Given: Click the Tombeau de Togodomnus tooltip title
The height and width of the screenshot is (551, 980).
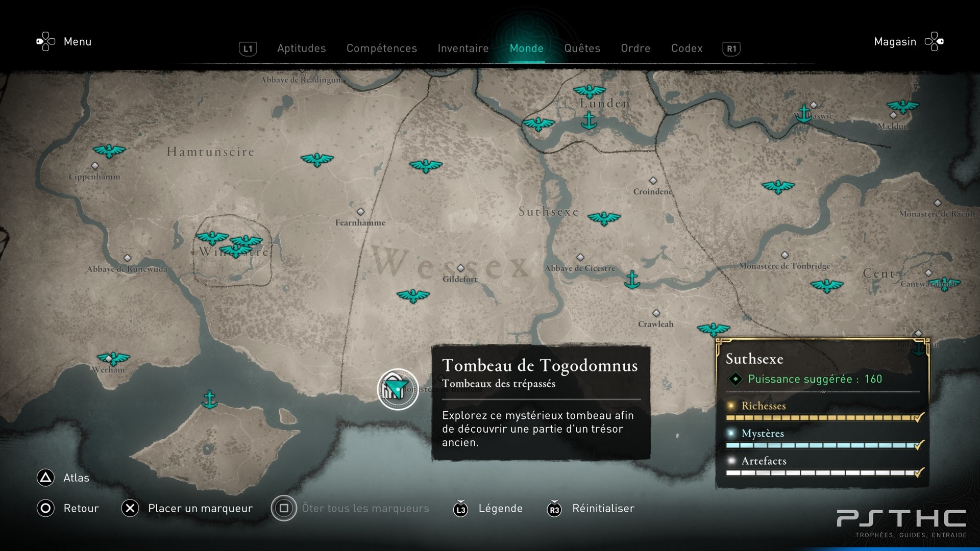Looking at the screenshot, I should click(x=540, y=365).
